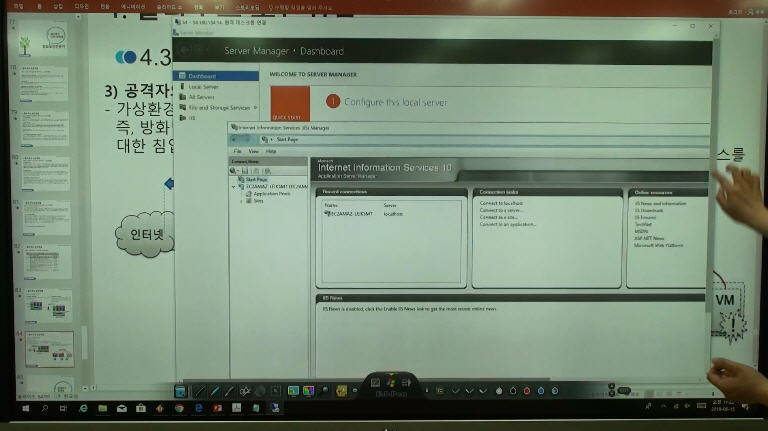768x431 pixels.
Task: Open IIS Downloads online resource
Action: [x=648, y=210]
